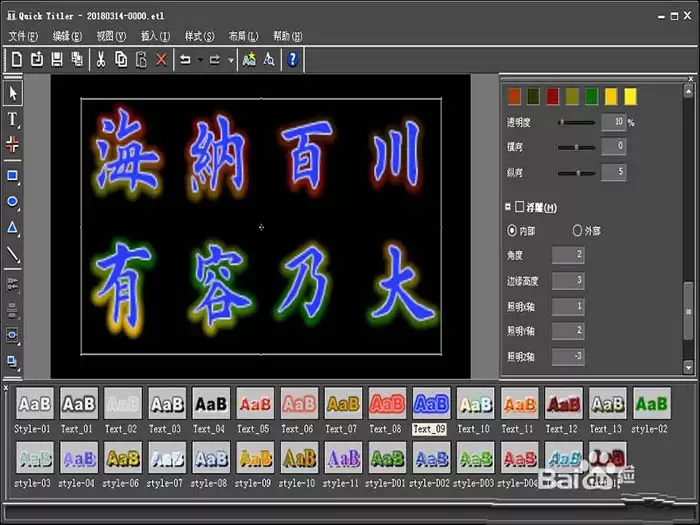Select the 内部 radio button
Screen dimensions: 700x525
click(x=512, y=231)
